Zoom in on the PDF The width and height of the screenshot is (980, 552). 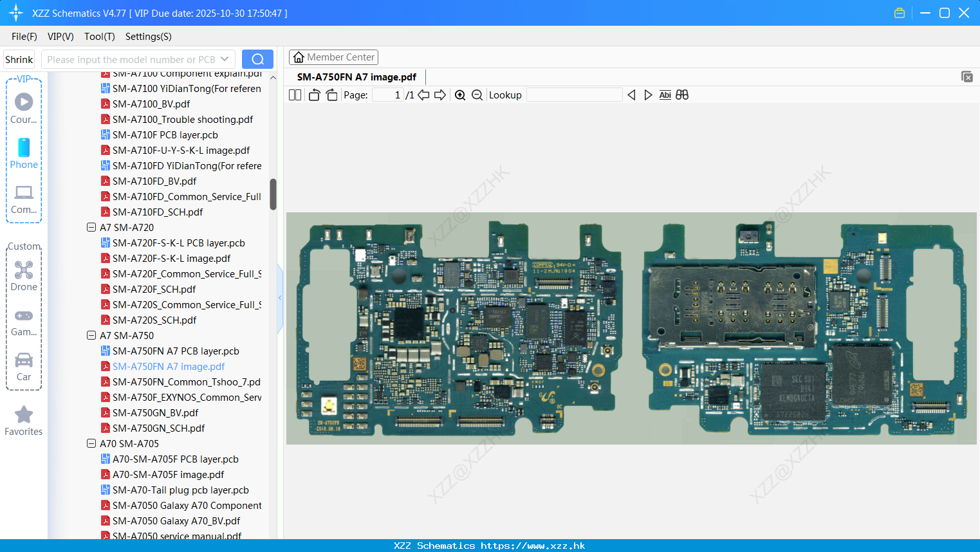pos(460,95)
